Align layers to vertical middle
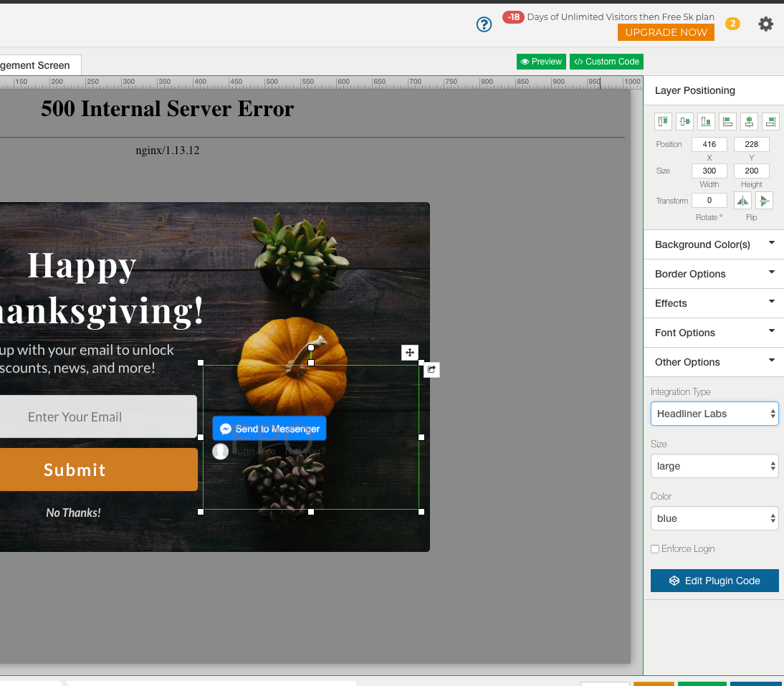The height and width of the screenshot is (686, 784). (x=684, y=122)
